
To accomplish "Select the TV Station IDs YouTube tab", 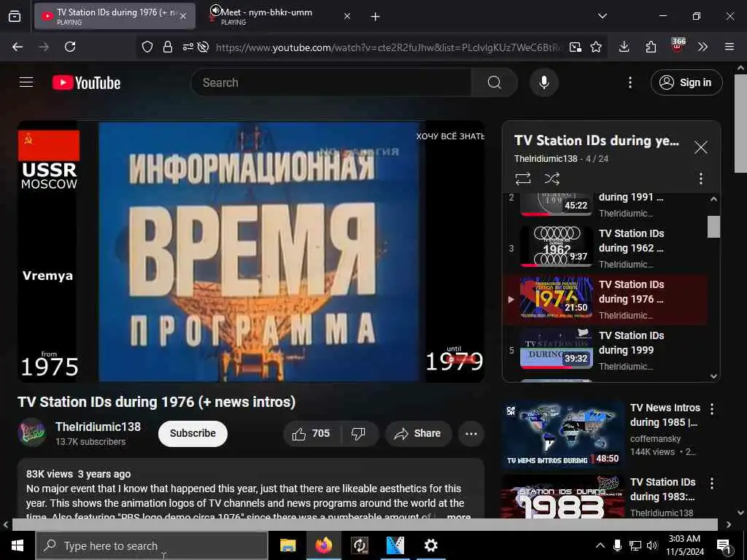I will [115, 16].
